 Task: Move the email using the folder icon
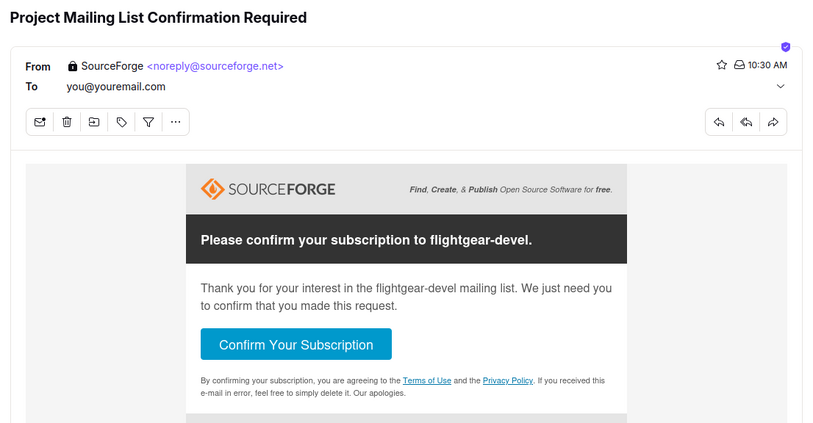pyautogui.click(x=94, y=122)
